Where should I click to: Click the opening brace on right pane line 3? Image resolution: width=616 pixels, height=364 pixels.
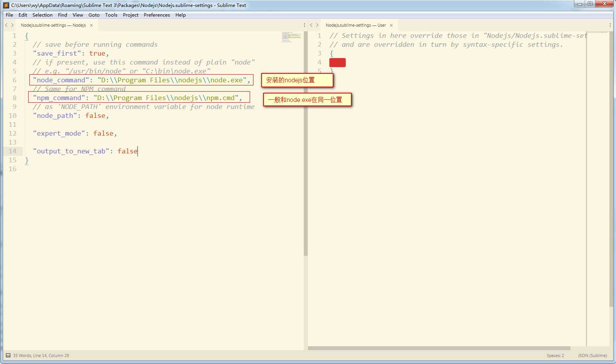[332, 53]
